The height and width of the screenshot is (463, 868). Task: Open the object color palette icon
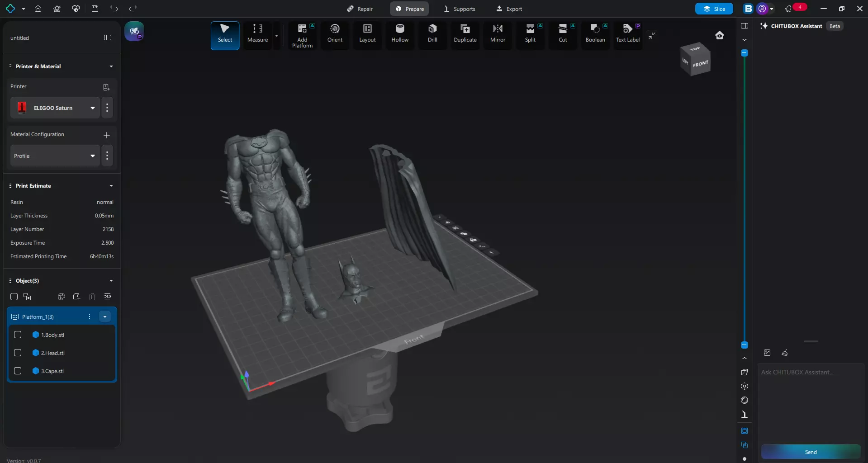click(62, 297)
